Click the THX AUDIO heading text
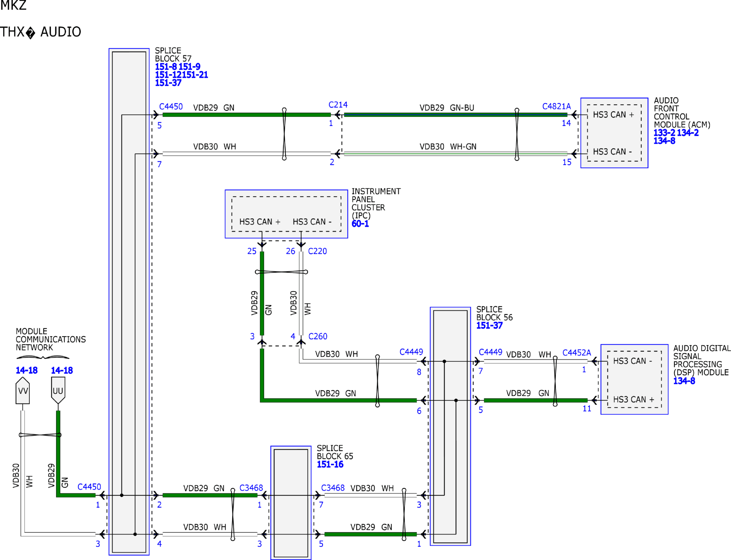The width and height of the screenshot is (731, 560). (40, 32)
